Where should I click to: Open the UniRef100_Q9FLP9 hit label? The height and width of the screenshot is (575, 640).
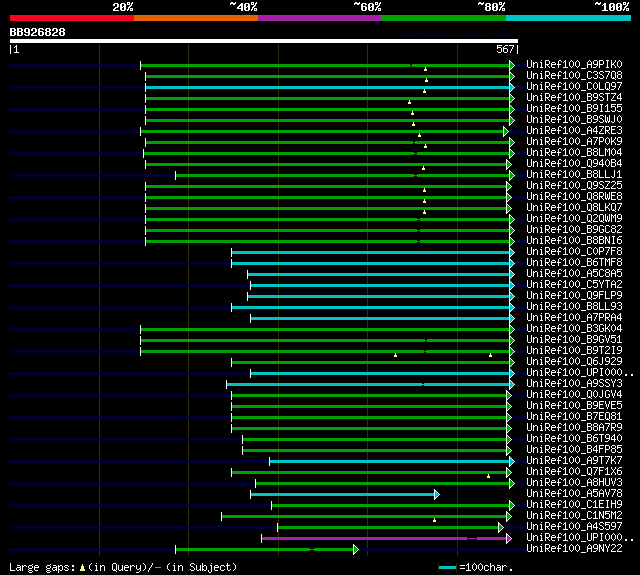[574, 296]
